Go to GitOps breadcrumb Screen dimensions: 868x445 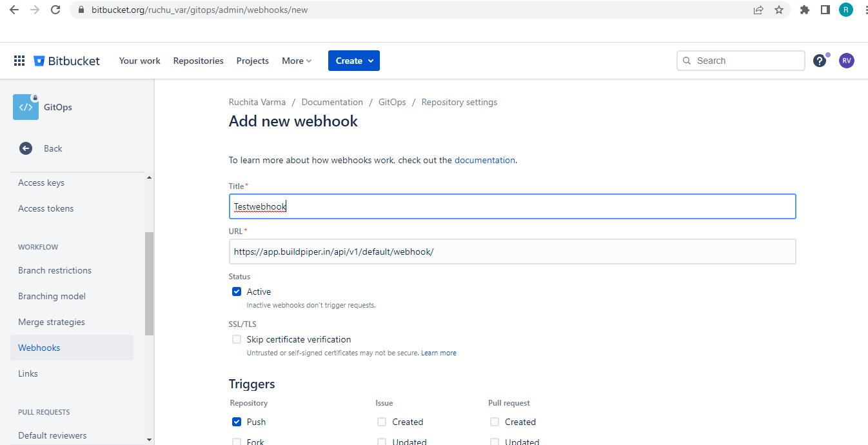392,102
